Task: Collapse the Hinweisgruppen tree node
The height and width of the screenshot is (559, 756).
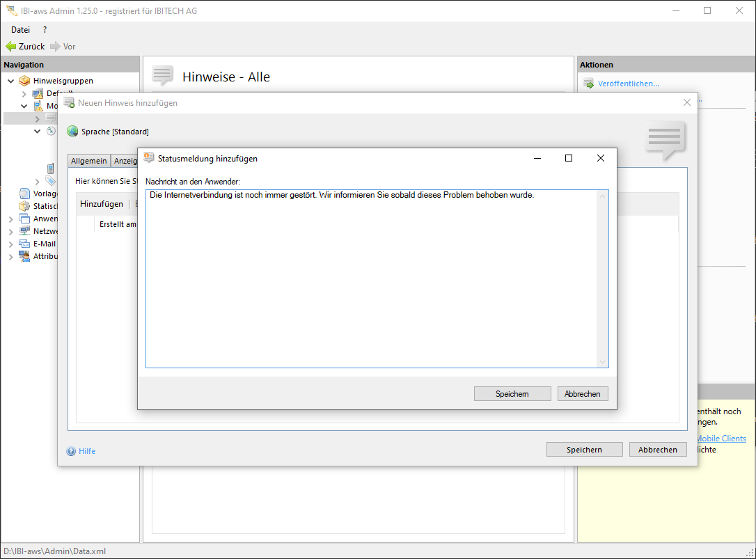Action: 10,81
